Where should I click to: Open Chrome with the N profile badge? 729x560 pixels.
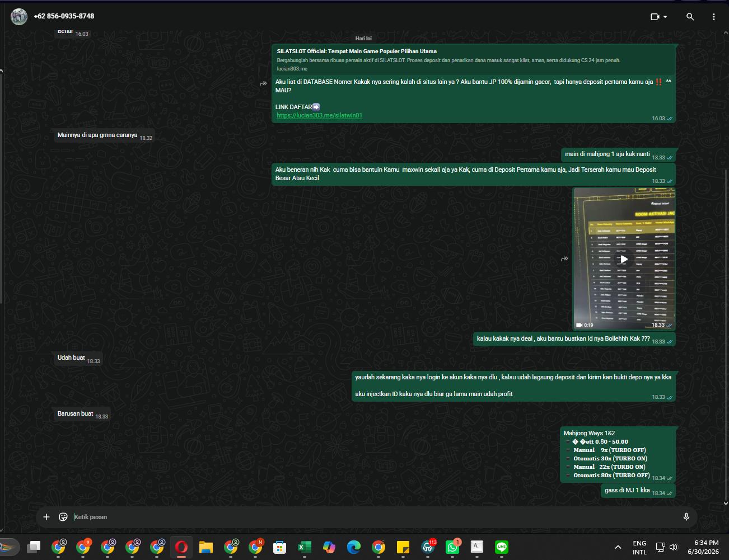click(255, 547)
